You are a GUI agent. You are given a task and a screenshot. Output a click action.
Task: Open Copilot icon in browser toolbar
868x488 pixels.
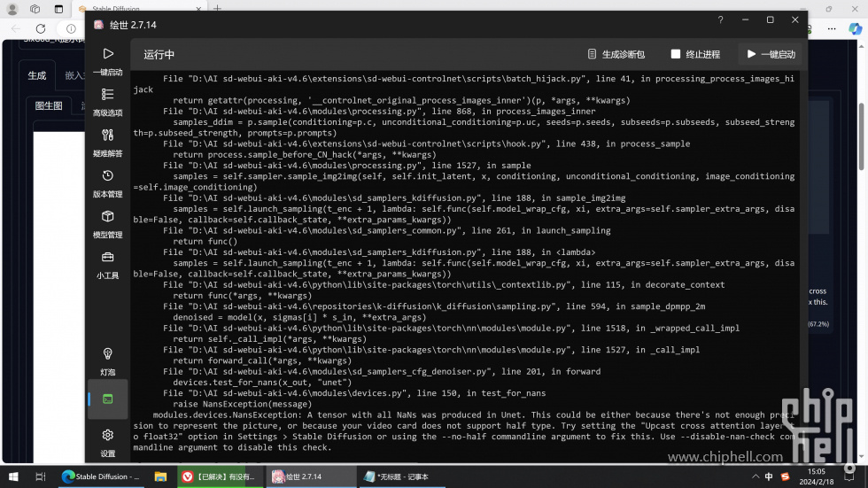pos(855,28)
